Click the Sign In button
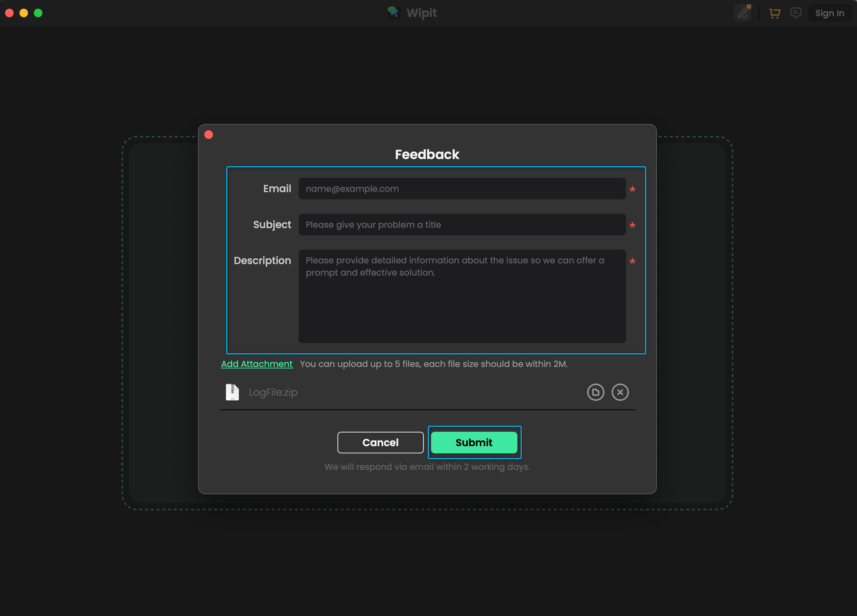The height and width of the screenshot is (616, 857). click(x=830, y=13)
